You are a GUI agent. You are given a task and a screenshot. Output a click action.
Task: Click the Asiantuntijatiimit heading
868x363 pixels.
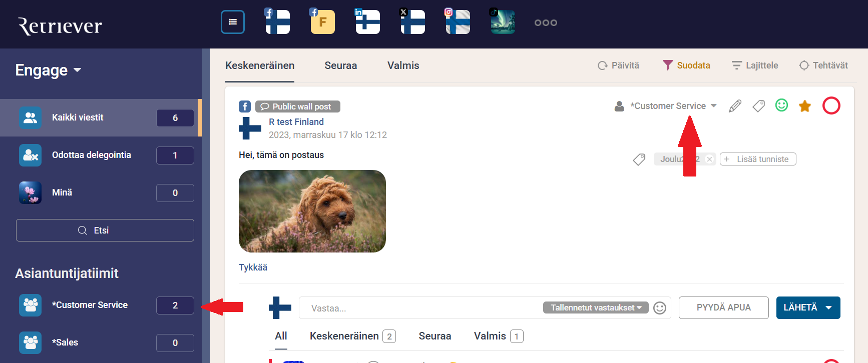pyautogui.click(x=67, y=273)
